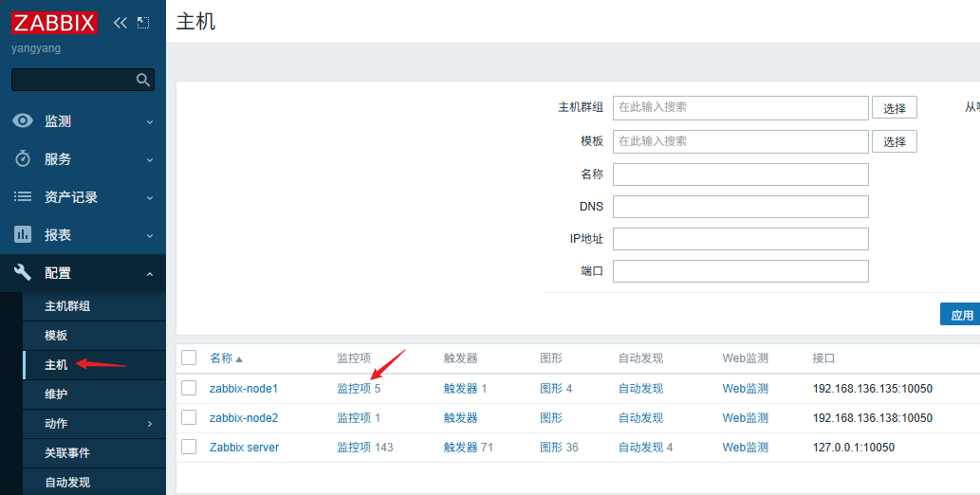This screenshot has width=980, height=495.
Task: Click the stopwatch icon for 服务
Action: coord(23,158)
